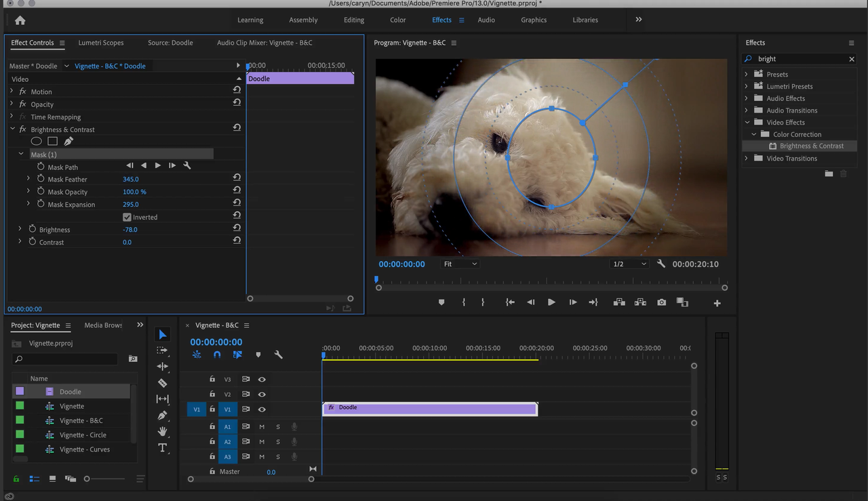Play the sequence in the program monitor
868x501 pixels.
point(551,302)
